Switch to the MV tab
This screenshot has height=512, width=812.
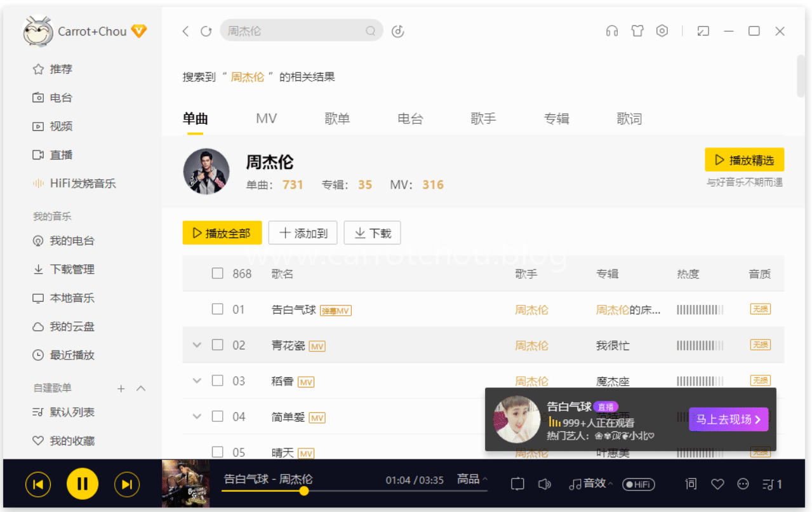pyautogui.click(x=266, y=118)
